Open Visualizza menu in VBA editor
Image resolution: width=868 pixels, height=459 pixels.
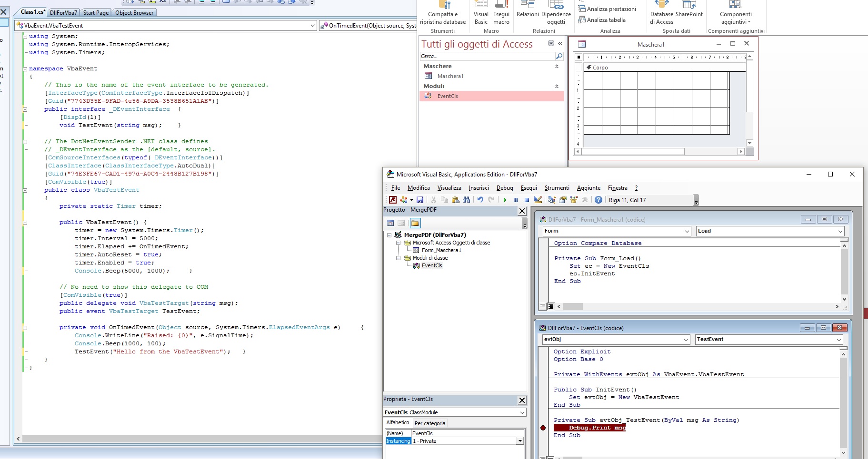[x=449, y=188]
